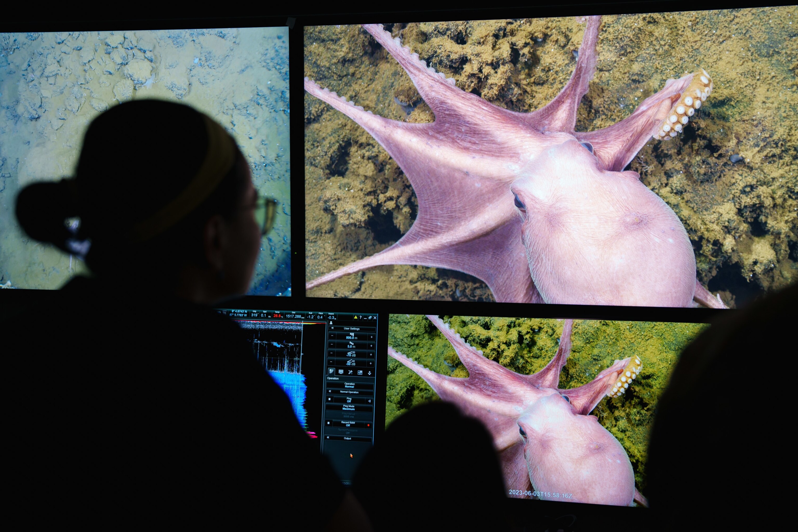Screen dimensions: 798x532
Task: Collapse the User Settings panel
Action: 332,328
